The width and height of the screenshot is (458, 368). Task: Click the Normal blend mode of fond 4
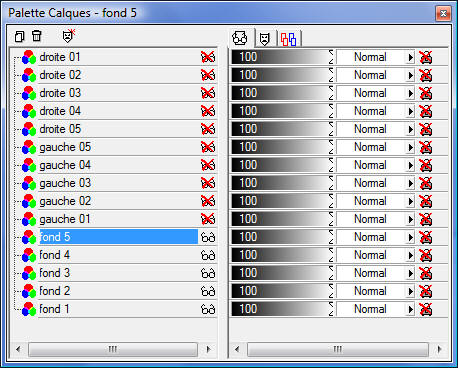[370, 255]
